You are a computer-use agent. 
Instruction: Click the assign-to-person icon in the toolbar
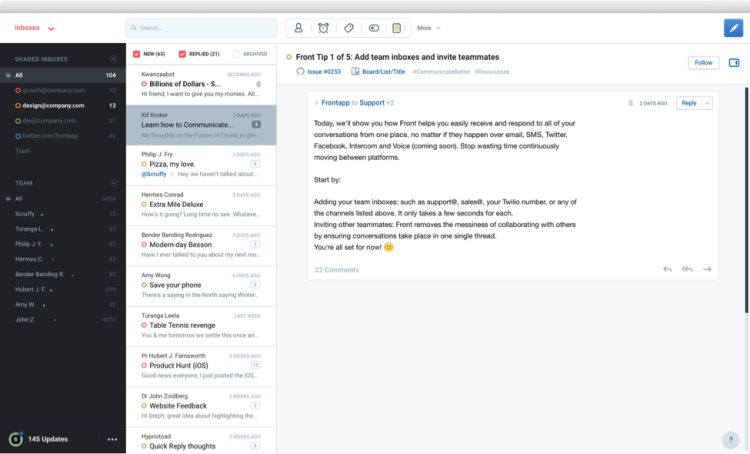(x=298, y=28)
